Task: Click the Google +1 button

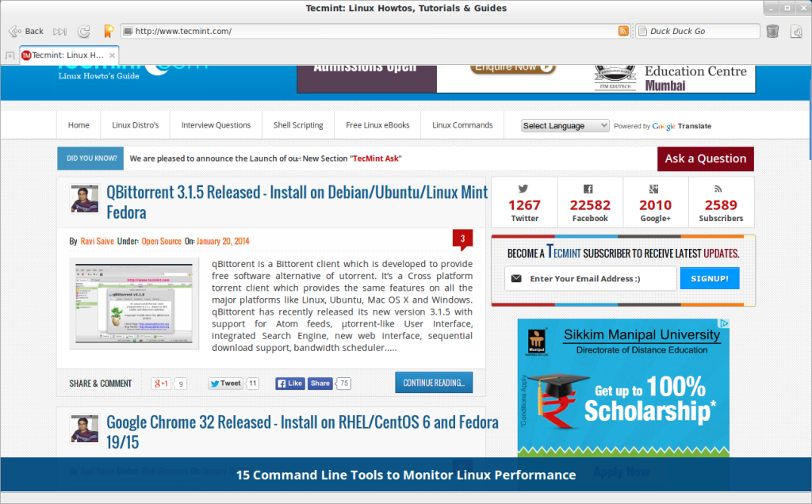Action: 161,384
